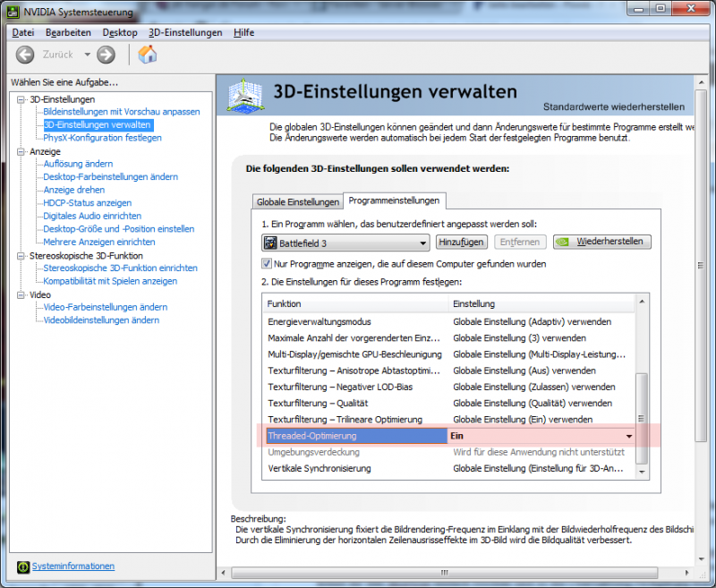Image resolution: width=716 pixels, height=588 pixels.
Task: Click the NVIDIA icon in the title bar
Action: point(12,12)
